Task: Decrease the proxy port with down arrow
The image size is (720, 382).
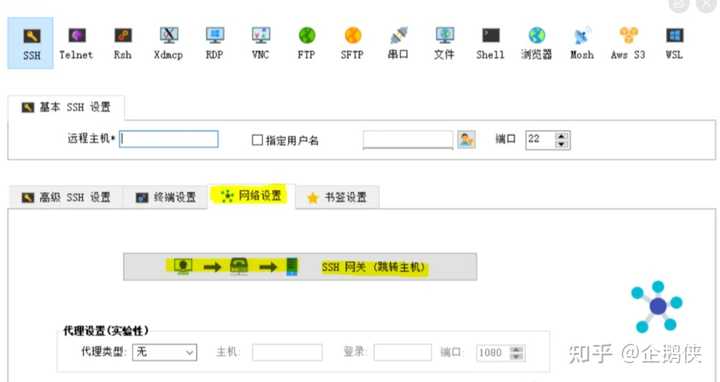Action: (x=517, y=357)
